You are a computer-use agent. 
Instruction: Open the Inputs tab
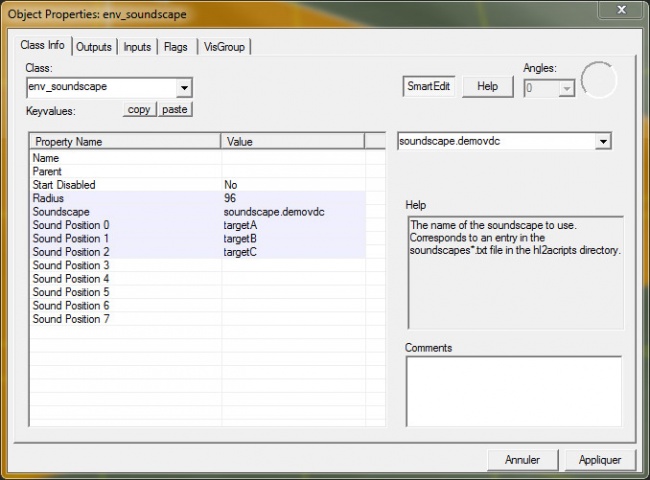click(137, 47)
